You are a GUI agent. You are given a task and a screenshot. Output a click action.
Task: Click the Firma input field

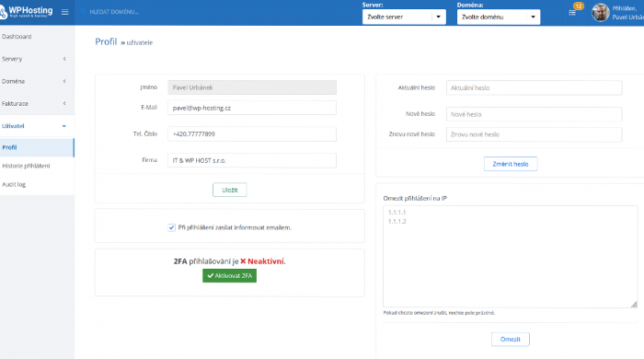(252, 160)
